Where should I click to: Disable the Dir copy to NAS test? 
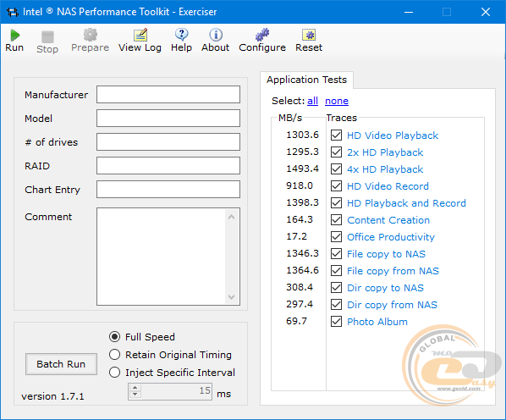336,287
